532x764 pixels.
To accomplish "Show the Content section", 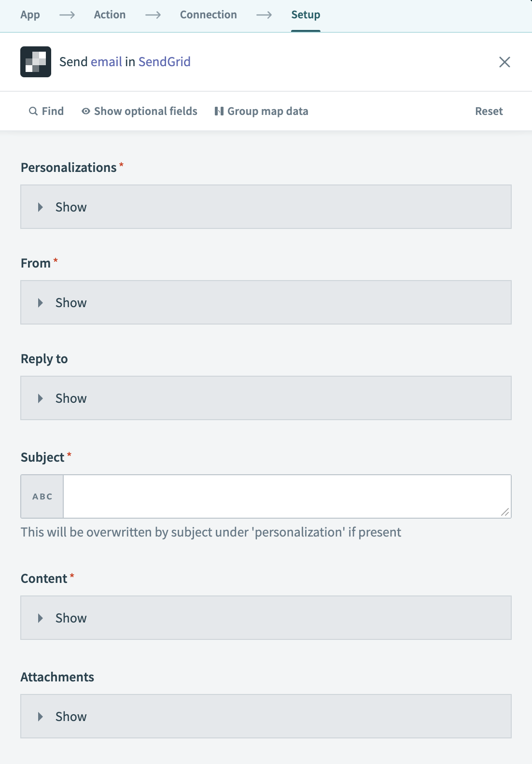I will pyautogui.click(x=70, y=618).
